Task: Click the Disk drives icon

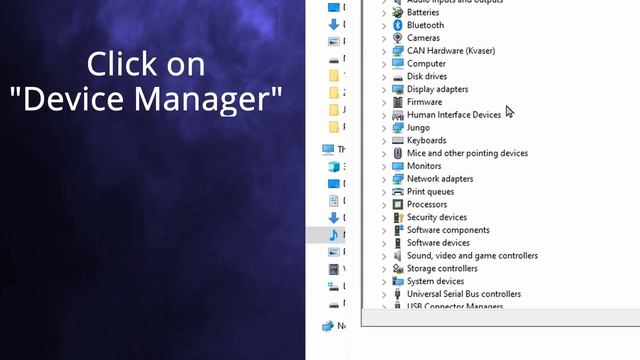Action: coord(398,77)
